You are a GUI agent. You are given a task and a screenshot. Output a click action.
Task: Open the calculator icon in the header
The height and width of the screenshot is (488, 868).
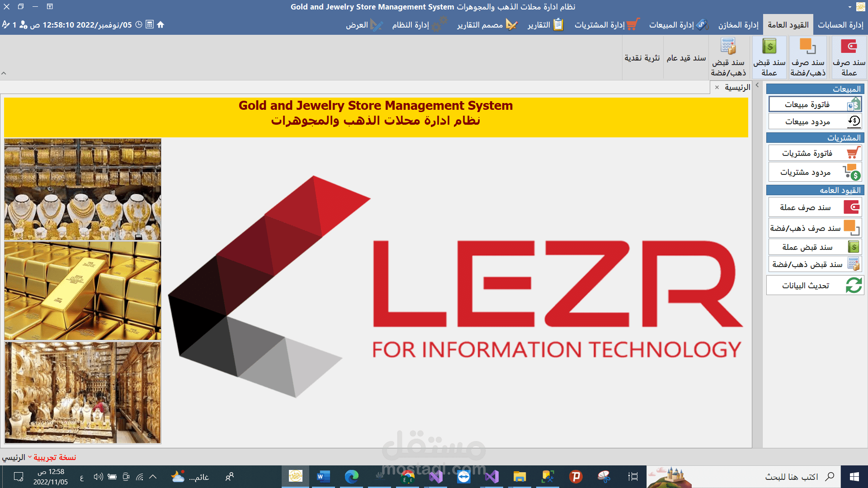[150, 25]
